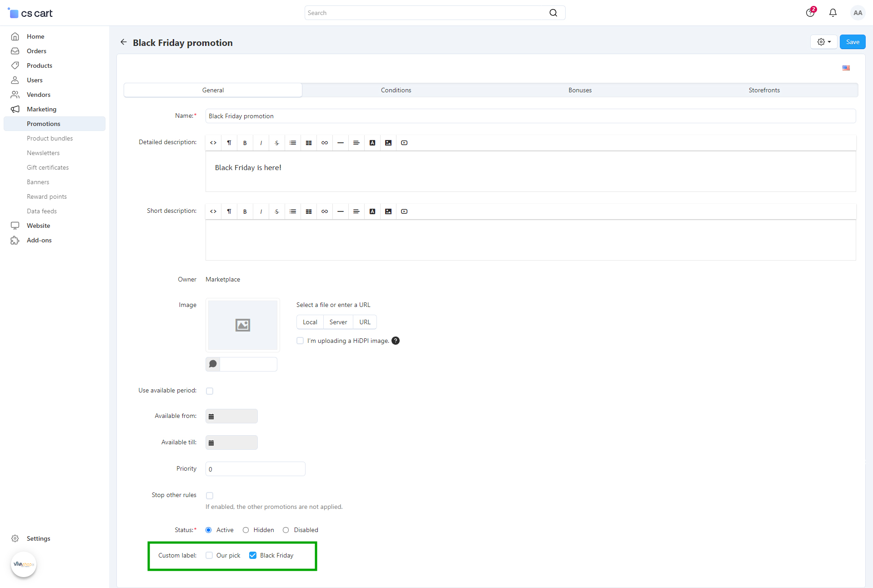The image size is (873, 588).
Task: Choose Server image upload option
Action: [x=338, y=322]
